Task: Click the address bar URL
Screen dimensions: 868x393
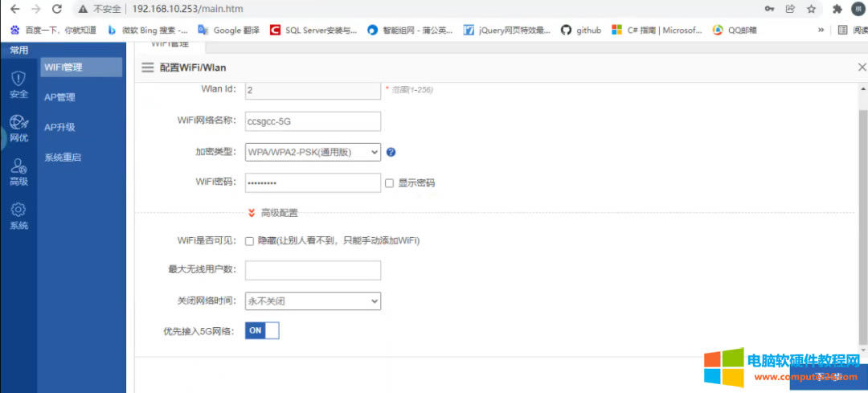Action: [187, 9]
